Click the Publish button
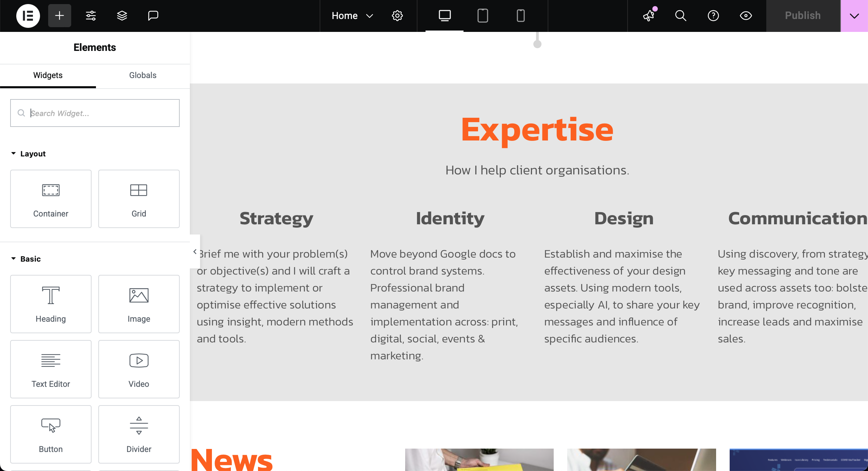 [803, 16]
